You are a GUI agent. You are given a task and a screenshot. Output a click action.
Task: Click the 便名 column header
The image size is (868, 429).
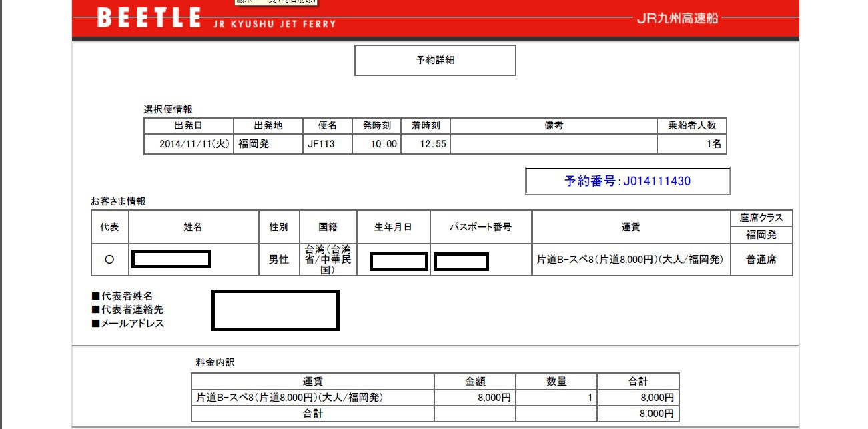tap(328, 126)
